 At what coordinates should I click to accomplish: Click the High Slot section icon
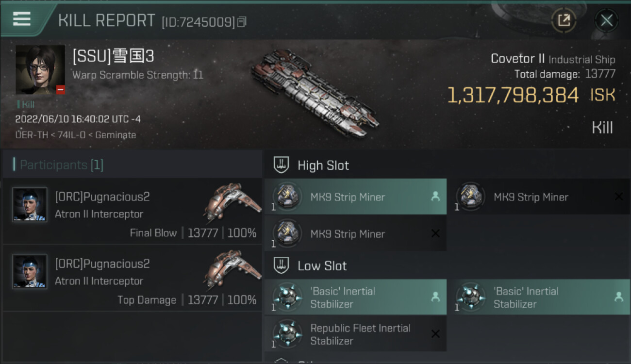coord(282,165)
